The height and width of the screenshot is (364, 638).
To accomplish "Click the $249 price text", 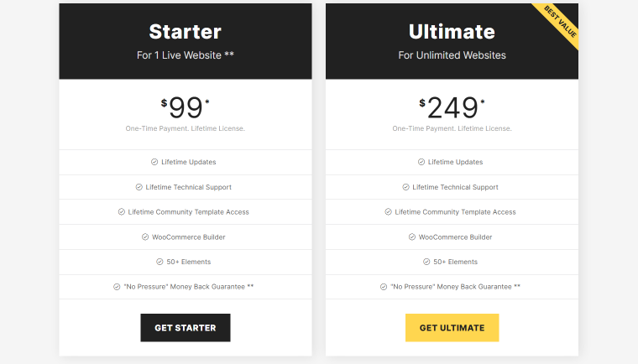I will pos(452,108).
